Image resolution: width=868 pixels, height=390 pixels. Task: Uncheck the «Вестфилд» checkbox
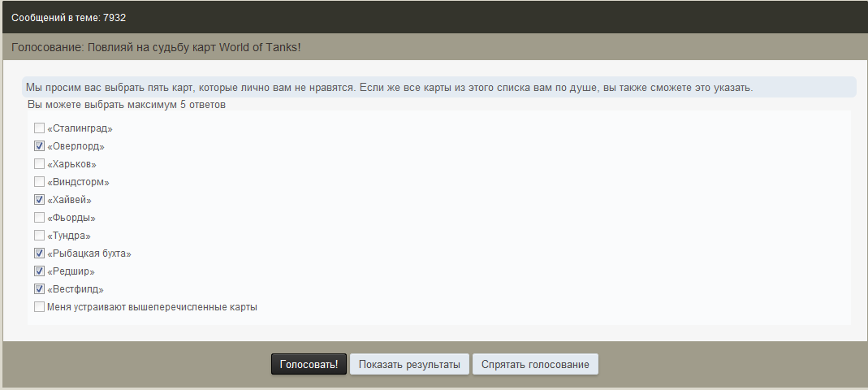39,288
